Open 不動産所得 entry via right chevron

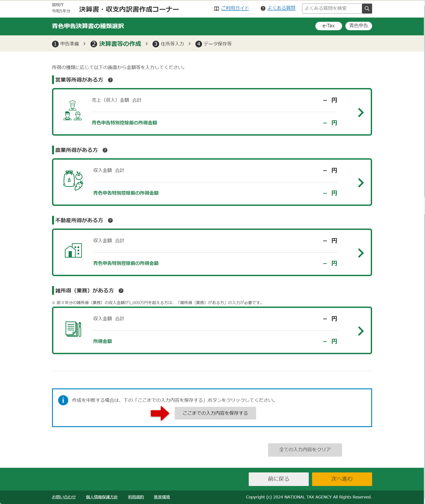click(x=361, y=253)
